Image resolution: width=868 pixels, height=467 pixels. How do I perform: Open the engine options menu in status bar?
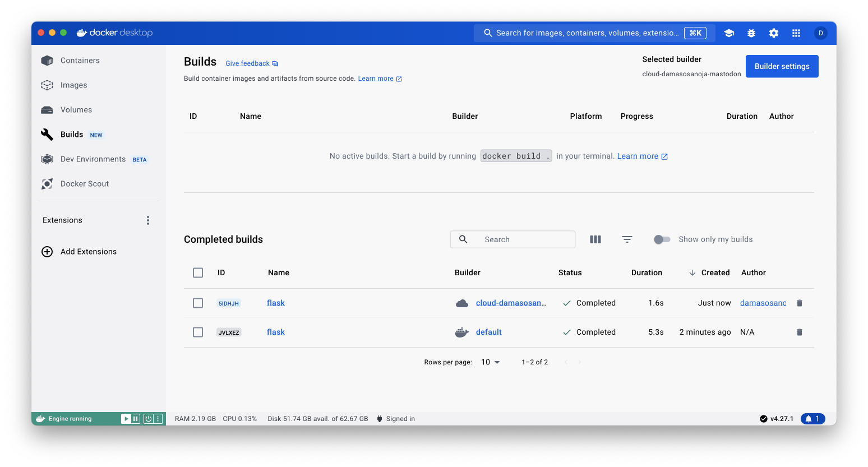point(158,419)
